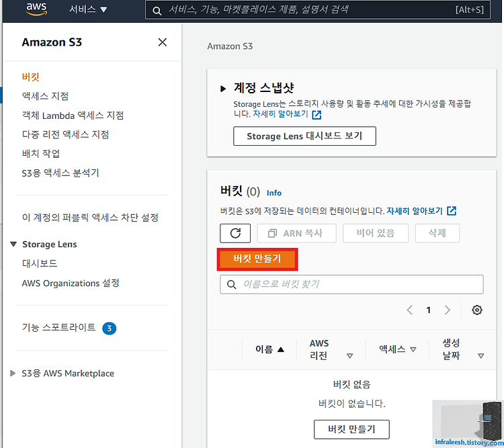The width and height of the screenshot is (504, 448).
Task: Open the Info link next to 버킷
Action: click(x=274, y=193)
